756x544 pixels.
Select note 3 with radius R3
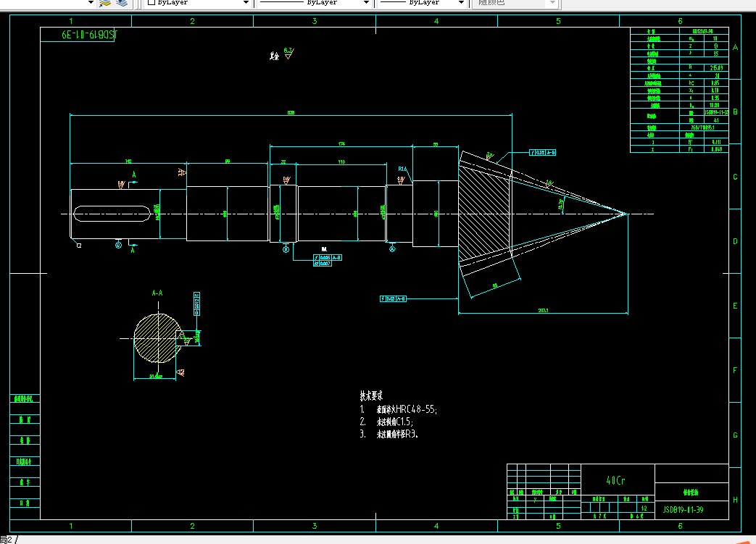coord(389,434)
